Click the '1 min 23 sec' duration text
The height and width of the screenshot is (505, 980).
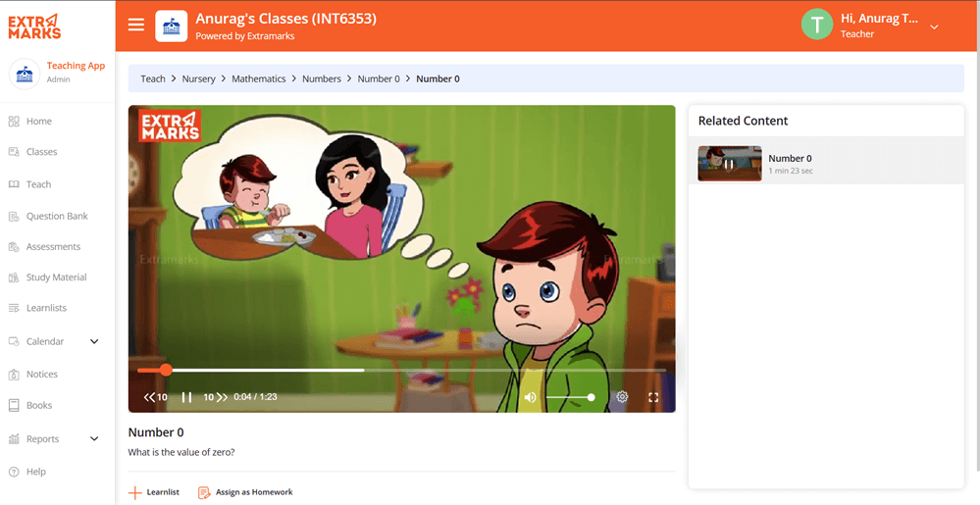(x=791, y=171)
